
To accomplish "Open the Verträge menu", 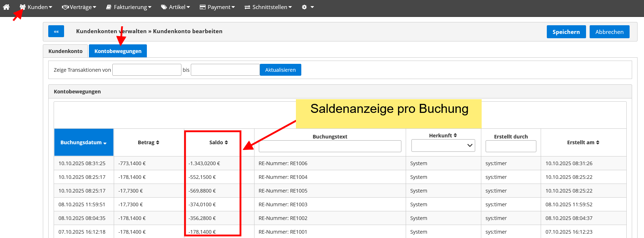I will 79,7.
